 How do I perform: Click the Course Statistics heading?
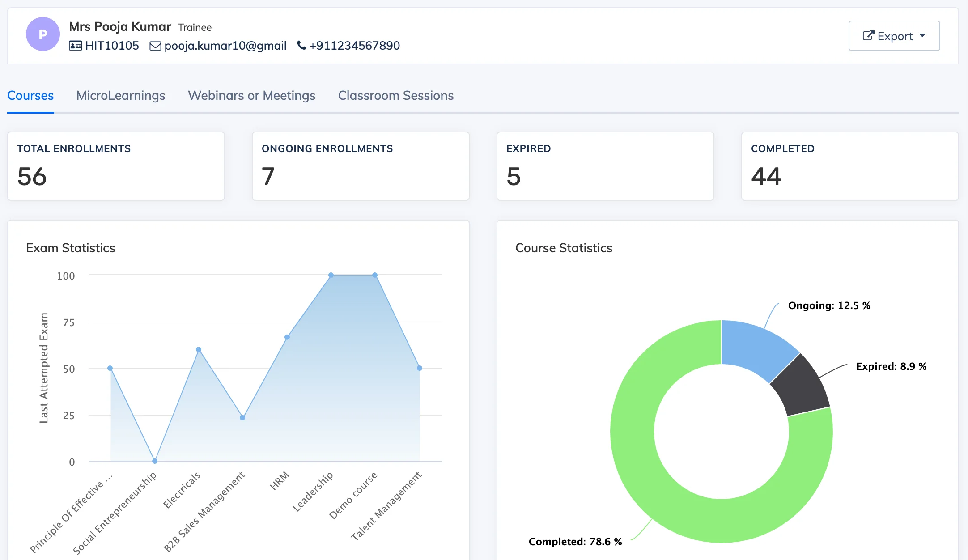pyautogui.click(x=564, y=248)
